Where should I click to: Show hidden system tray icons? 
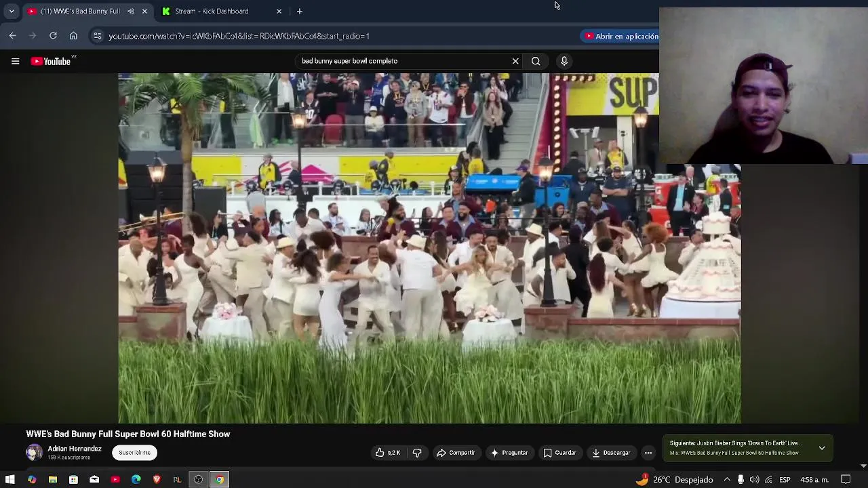point(727,480)
